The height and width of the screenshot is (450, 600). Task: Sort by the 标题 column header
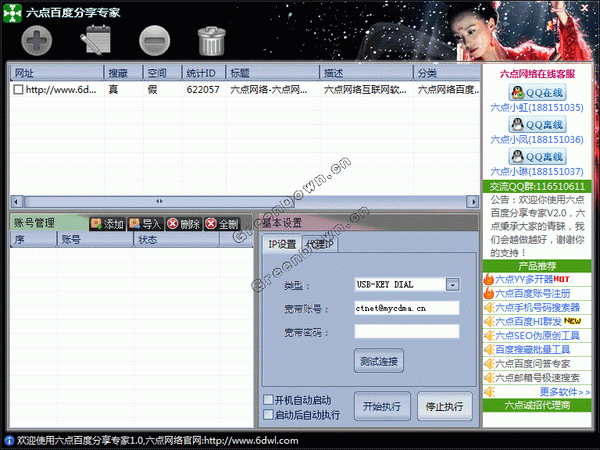273,73
